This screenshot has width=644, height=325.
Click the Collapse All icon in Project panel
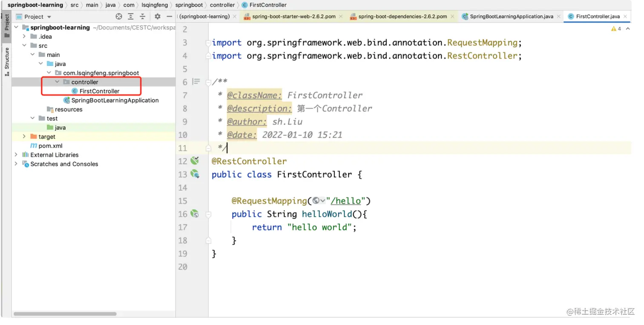click(143, 17)
